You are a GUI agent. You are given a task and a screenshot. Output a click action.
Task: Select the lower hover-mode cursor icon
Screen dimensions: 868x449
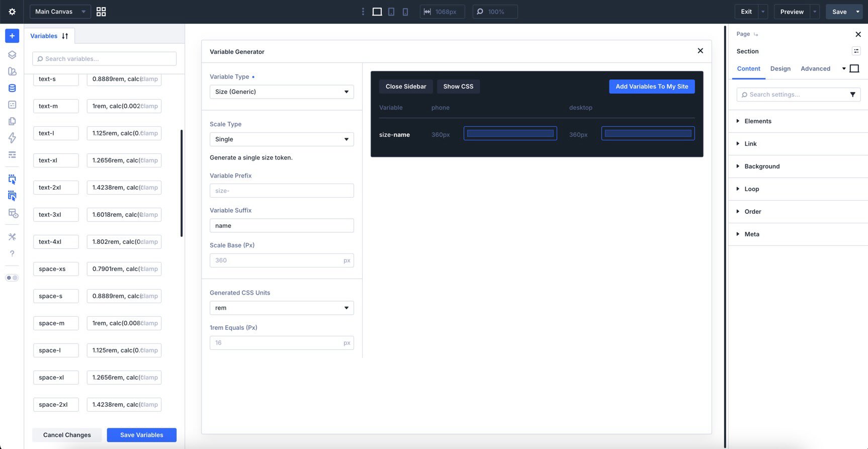pyautogui.click(x=12, y=196)
